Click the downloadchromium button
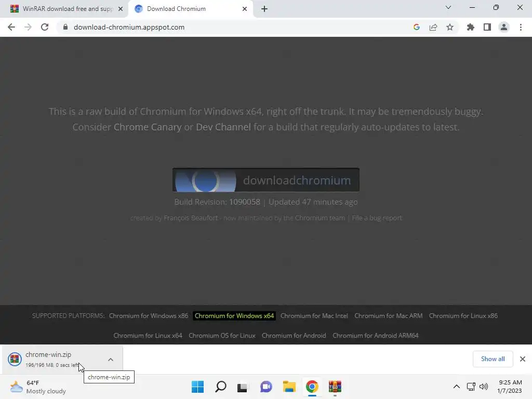Image resolution: width=532 pixels, height=399 pixels. tap(266, 180)
